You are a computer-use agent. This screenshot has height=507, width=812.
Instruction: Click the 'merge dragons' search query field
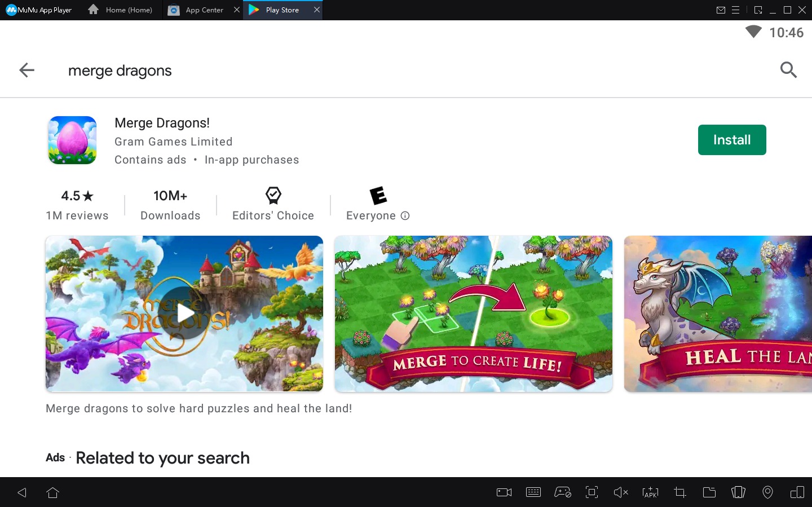pos(120,70)
